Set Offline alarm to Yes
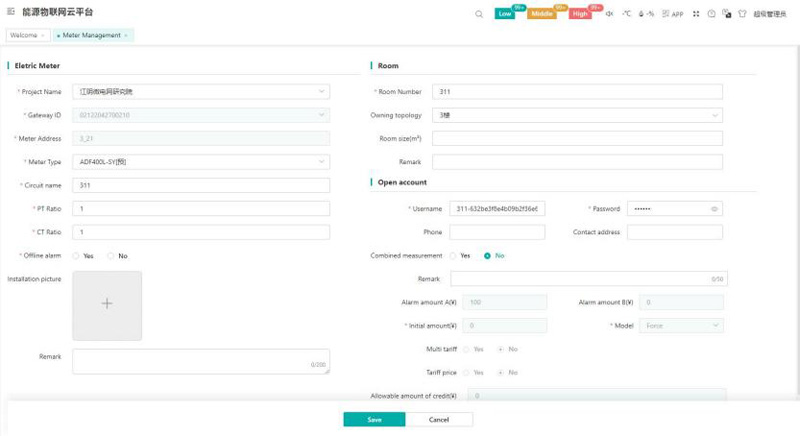The height and width of the screenshot is (436, 800). click(75, 256)
